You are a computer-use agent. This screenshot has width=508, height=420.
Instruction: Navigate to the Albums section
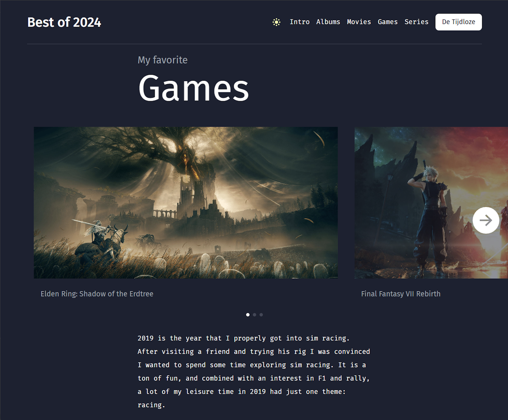click(328, 22)
